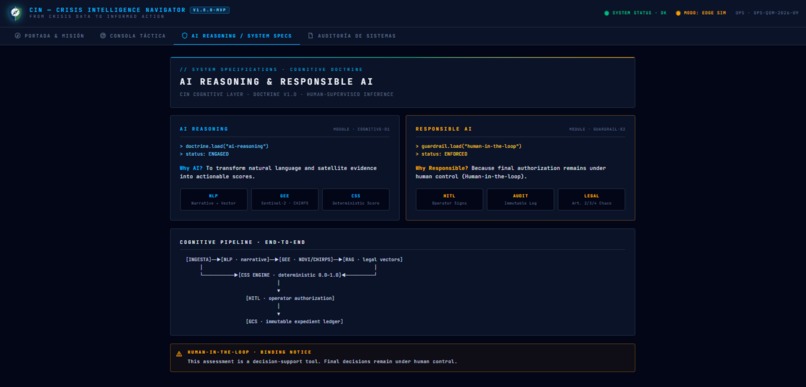Click the AI Reasoning & Responsible AI heading
Viewport: 806px width, 387px height.
point(277,82)
